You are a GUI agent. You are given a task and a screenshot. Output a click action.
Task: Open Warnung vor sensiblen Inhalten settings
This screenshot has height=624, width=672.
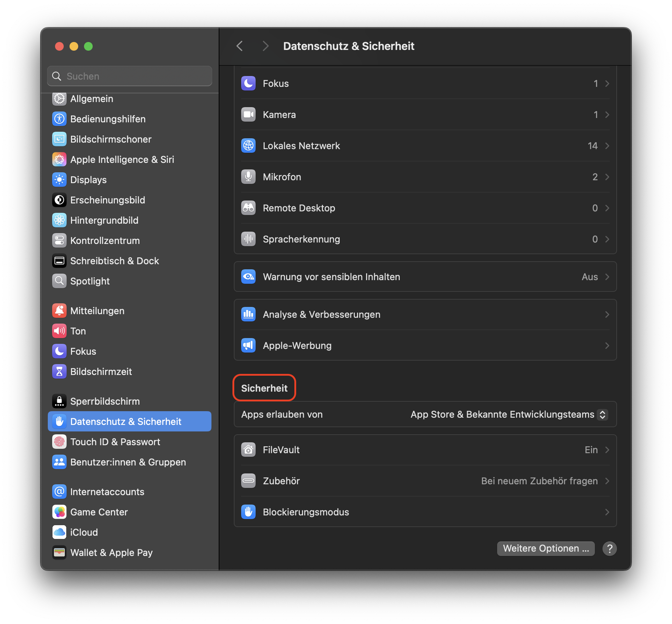[x=424, y=277]
